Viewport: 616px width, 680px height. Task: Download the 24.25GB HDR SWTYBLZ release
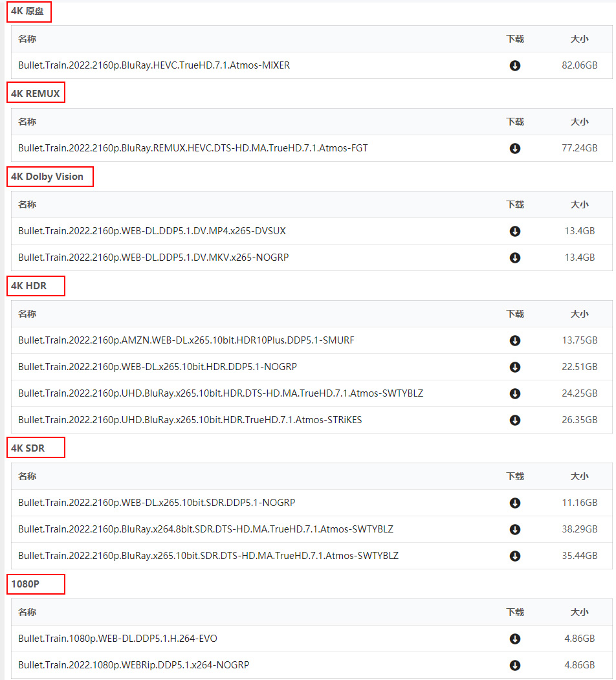[x=515, y=393]
